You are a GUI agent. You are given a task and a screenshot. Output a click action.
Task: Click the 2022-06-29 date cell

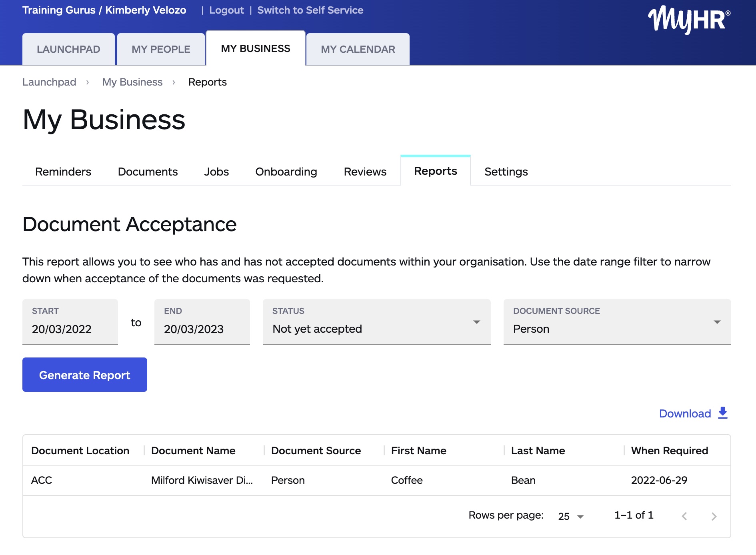[x=659, y=480]
